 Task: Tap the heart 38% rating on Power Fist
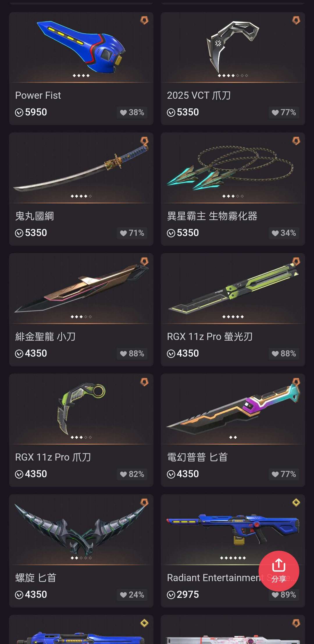click(x=132, y=112)
